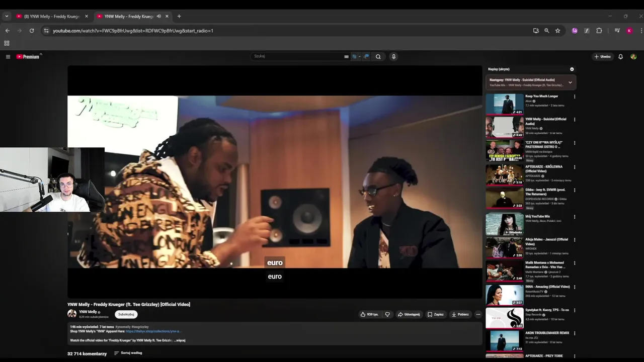
Task: Subscribe with the Subskrybuj button
Action: point(126,314)
